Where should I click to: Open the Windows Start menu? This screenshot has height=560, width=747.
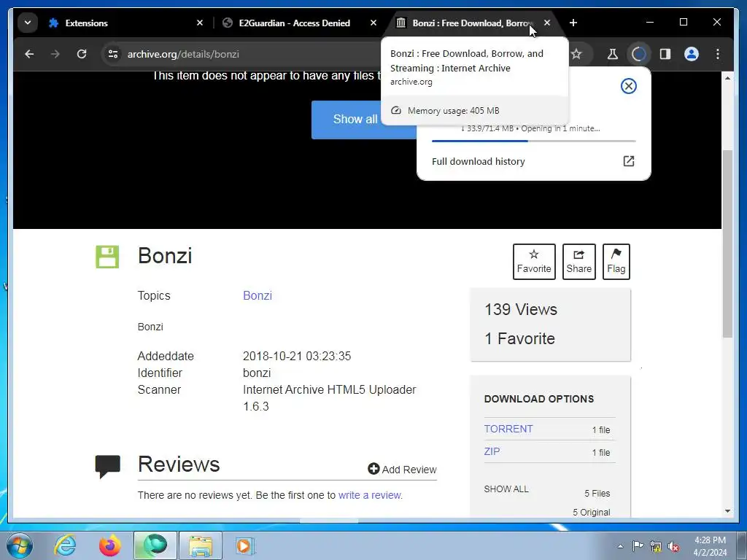point(20,545)
